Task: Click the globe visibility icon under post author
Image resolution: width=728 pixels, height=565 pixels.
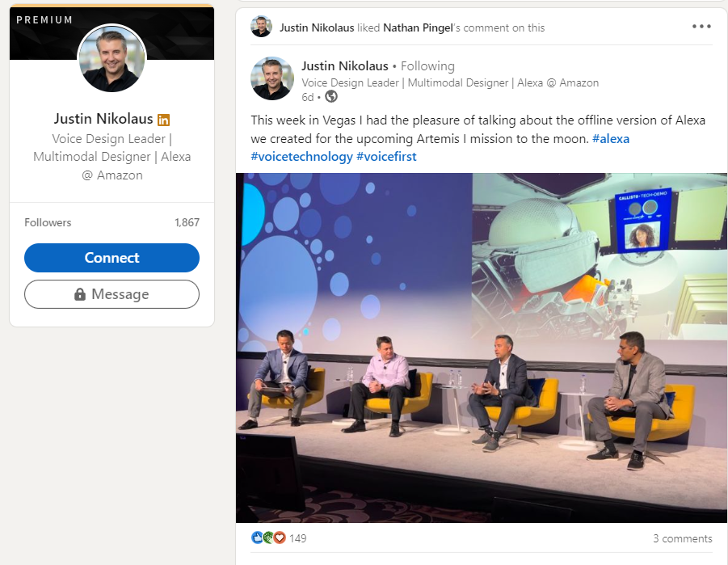Action: point(331,97)
